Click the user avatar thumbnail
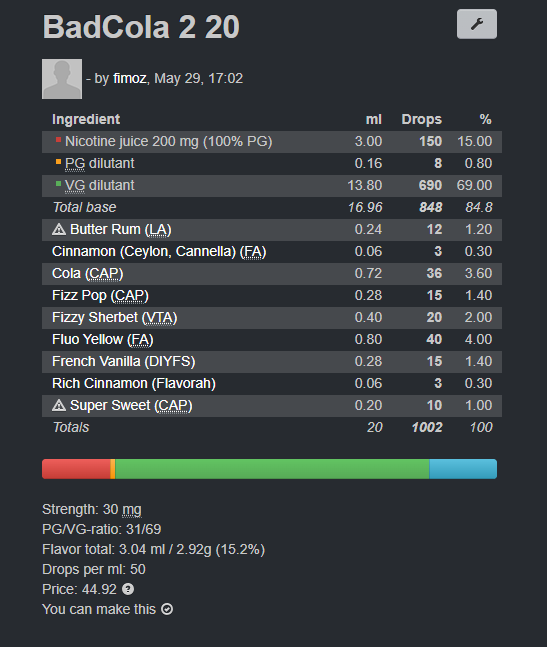The height and width of the screenshot is (647, 547). (x=62, y=79)
